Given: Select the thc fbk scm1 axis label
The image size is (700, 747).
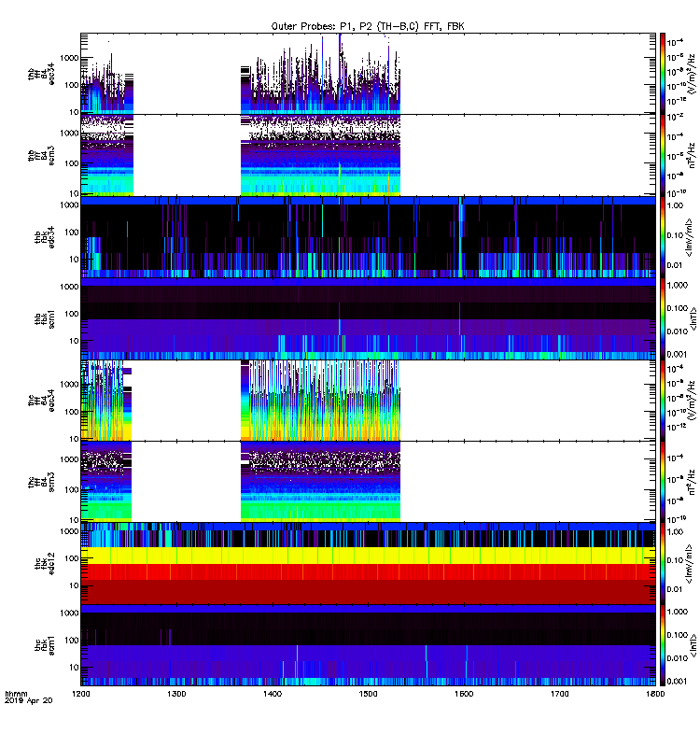Looking at the screenshot, I should coord(44,645).
